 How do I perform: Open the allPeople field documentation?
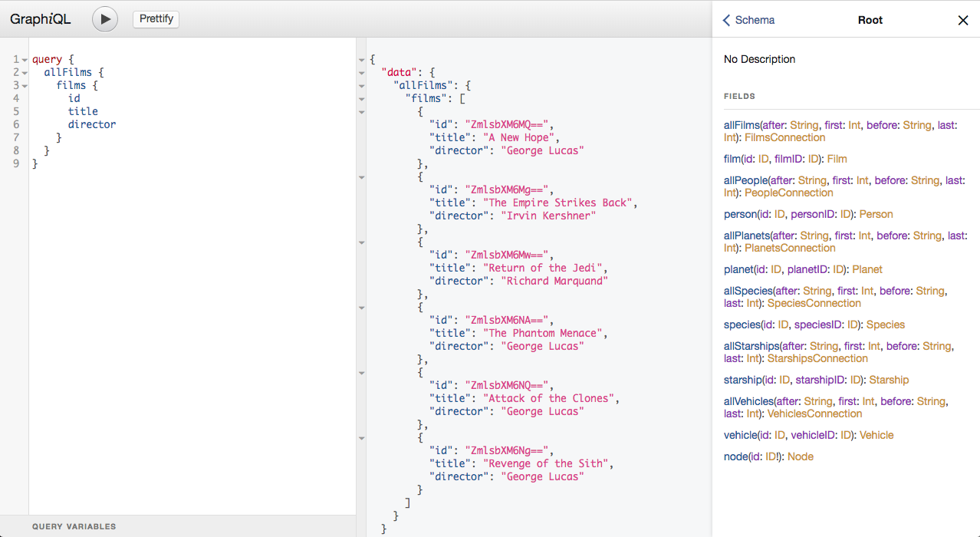coord(746,180)
